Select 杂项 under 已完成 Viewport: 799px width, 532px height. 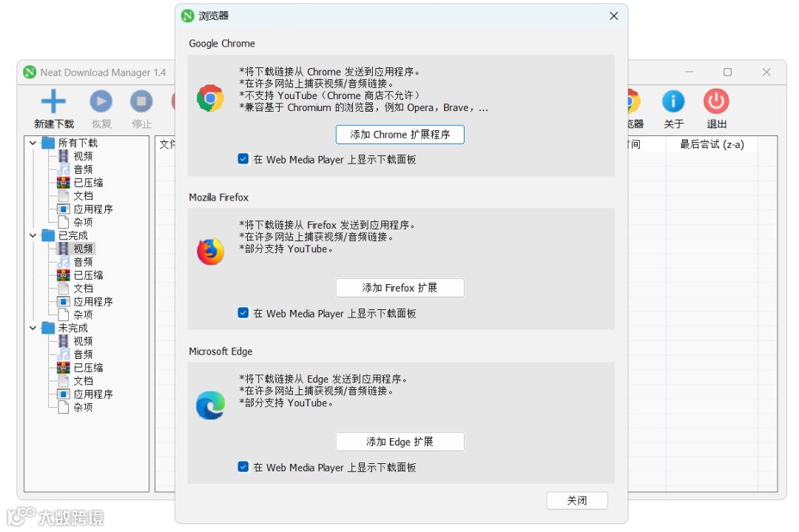click(x=83, y=315)
